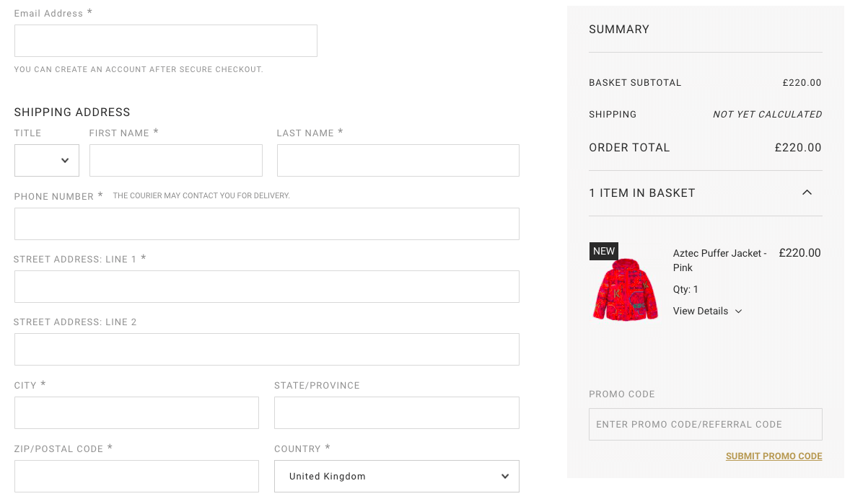Click the Shipping Address heading
The image size is (850, 504).
72,112
